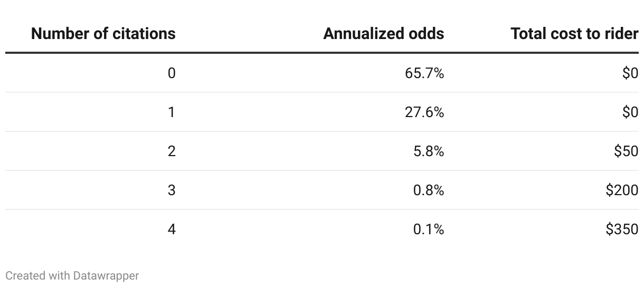Select citation count 3 cell

(x=172, y=190)
